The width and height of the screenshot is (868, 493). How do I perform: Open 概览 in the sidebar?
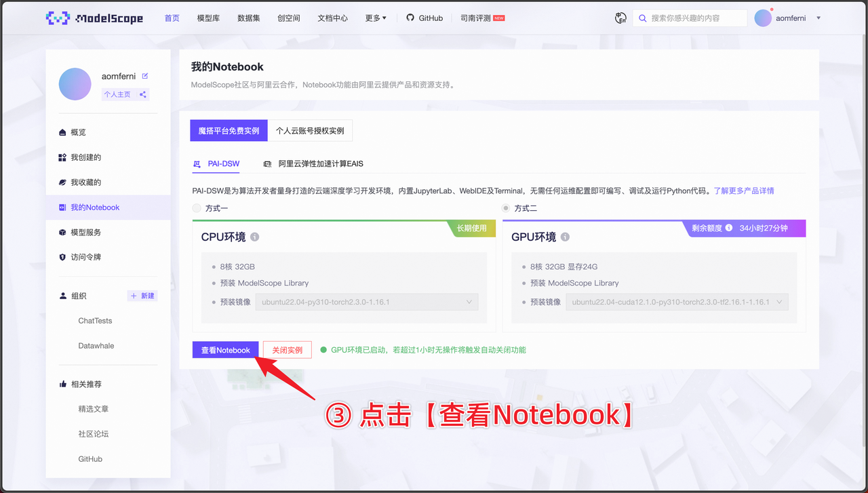108,132
